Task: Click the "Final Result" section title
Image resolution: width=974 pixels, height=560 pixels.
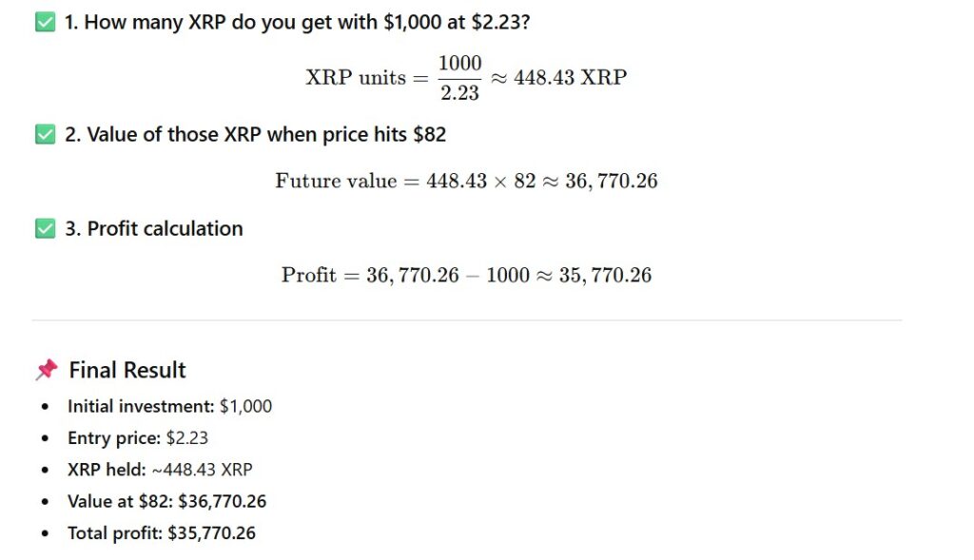Action: [x=127, y=370]
